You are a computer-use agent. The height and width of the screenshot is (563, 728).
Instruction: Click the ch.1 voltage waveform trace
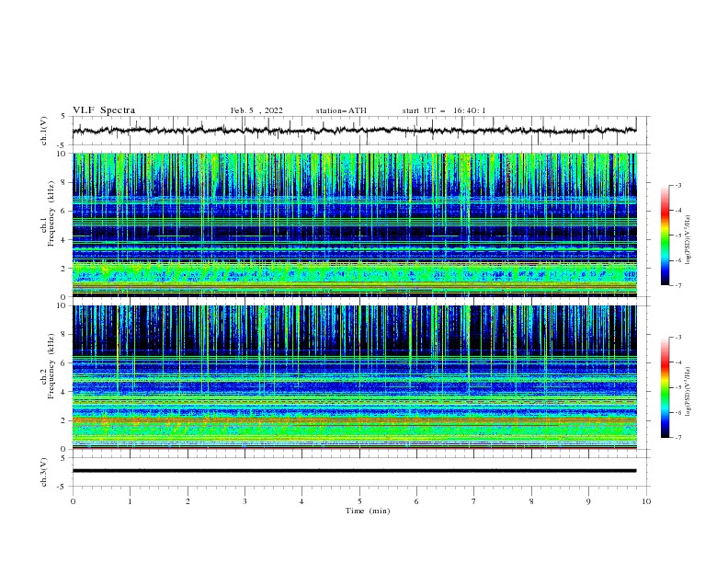click(354, 131)
